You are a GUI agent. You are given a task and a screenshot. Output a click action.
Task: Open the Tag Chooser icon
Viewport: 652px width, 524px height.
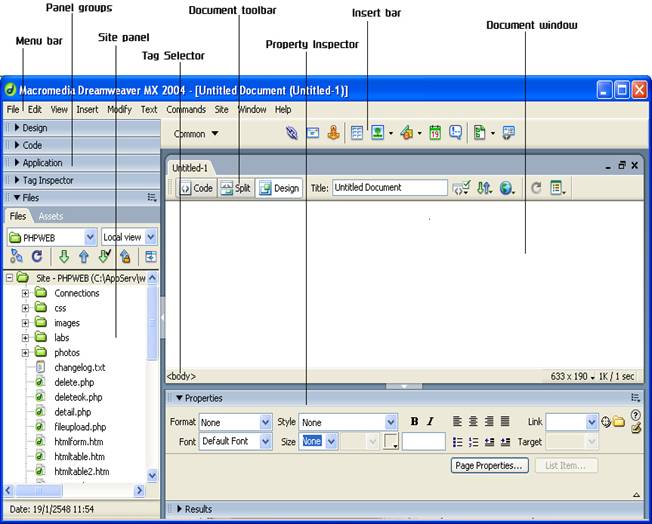pyautogui.click(x=508, y=133)
